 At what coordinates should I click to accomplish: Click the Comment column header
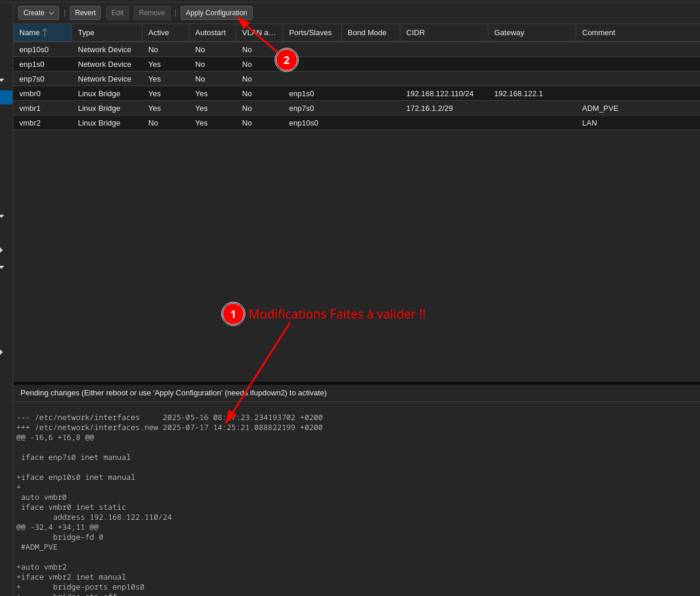tap(637, 33)
